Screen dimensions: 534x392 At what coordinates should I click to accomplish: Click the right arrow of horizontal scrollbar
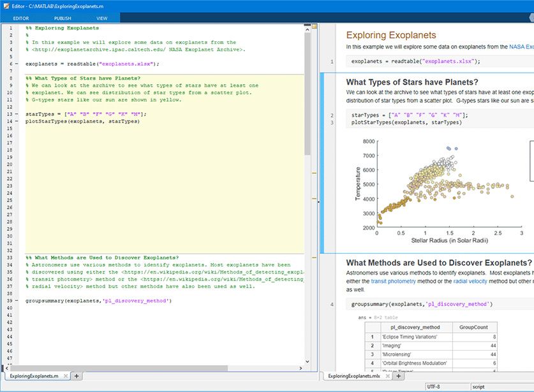pos(300,368)
